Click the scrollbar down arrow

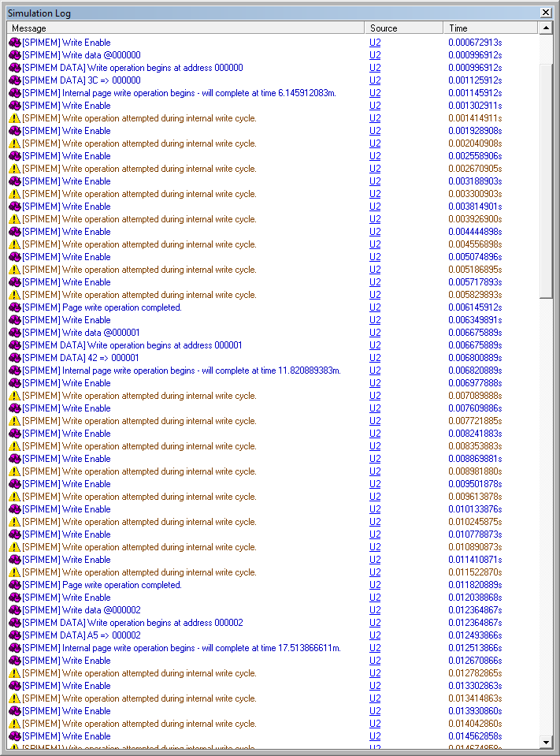coord(546,742)
